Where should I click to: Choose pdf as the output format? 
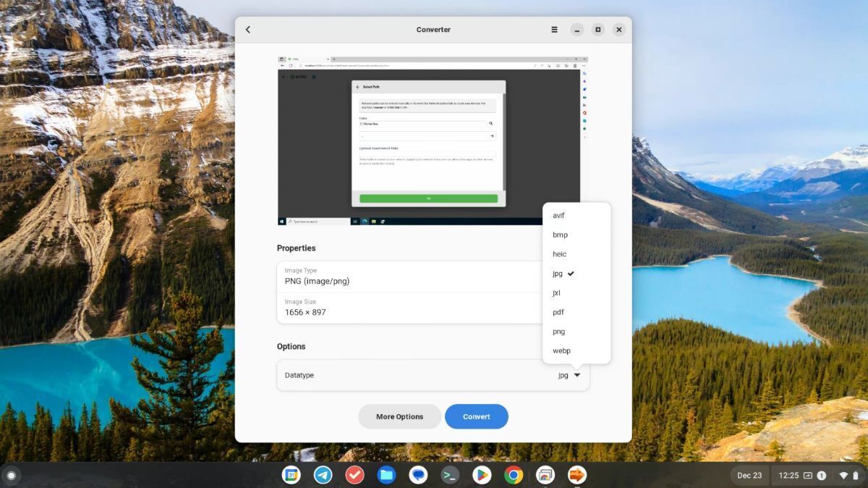(x=558, y=312)
